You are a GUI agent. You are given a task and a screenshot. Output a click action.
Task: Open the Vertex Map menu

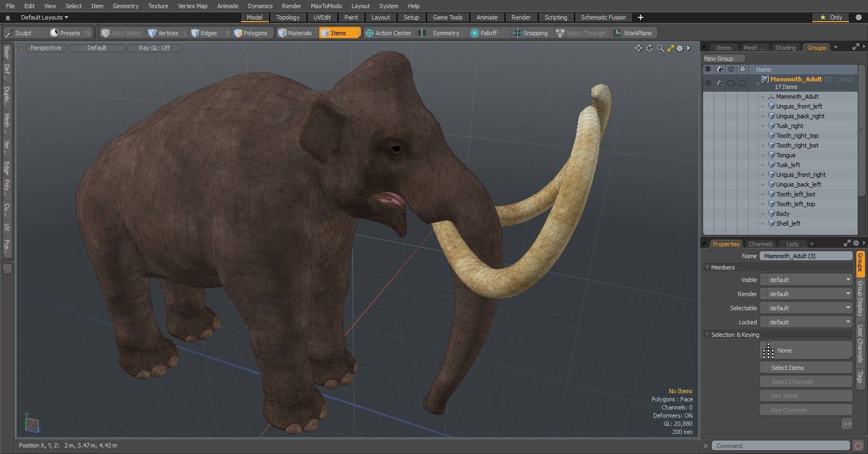click(193, 6)
